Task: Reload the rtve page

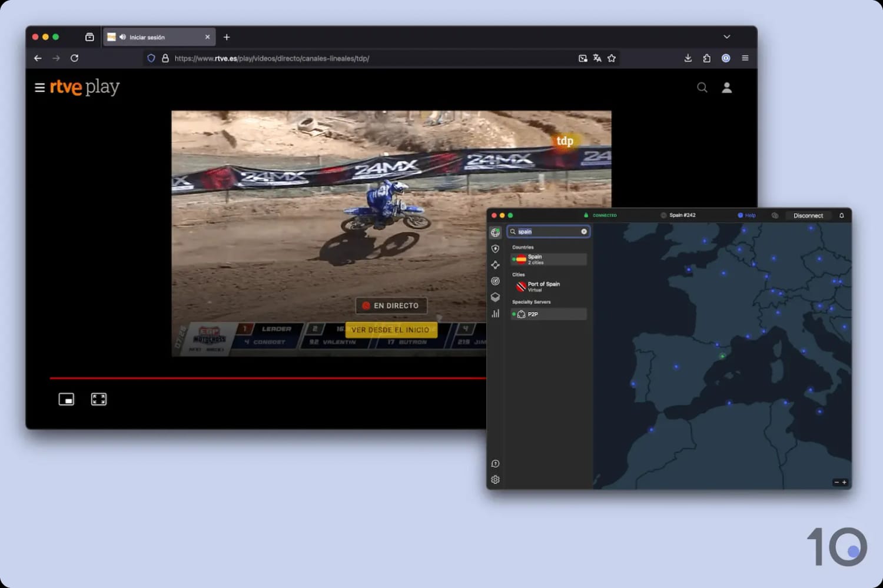Action: click(74, 58)
